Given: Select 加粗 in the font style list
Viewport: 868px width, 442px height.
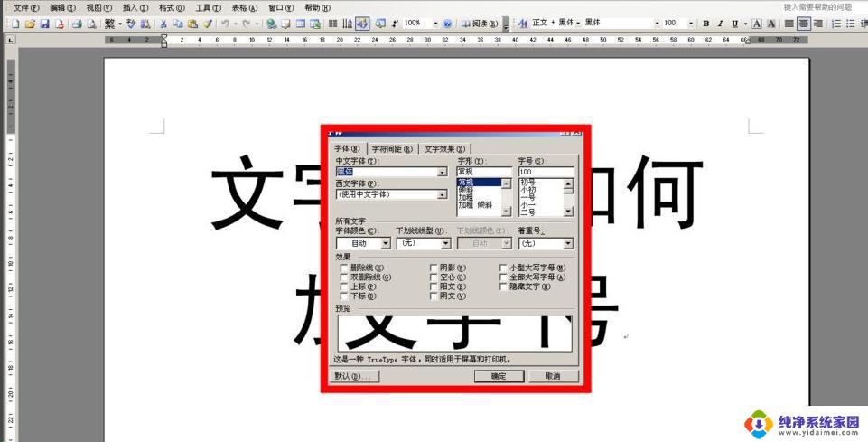Looking at the screenshot, I should (465, 198).
